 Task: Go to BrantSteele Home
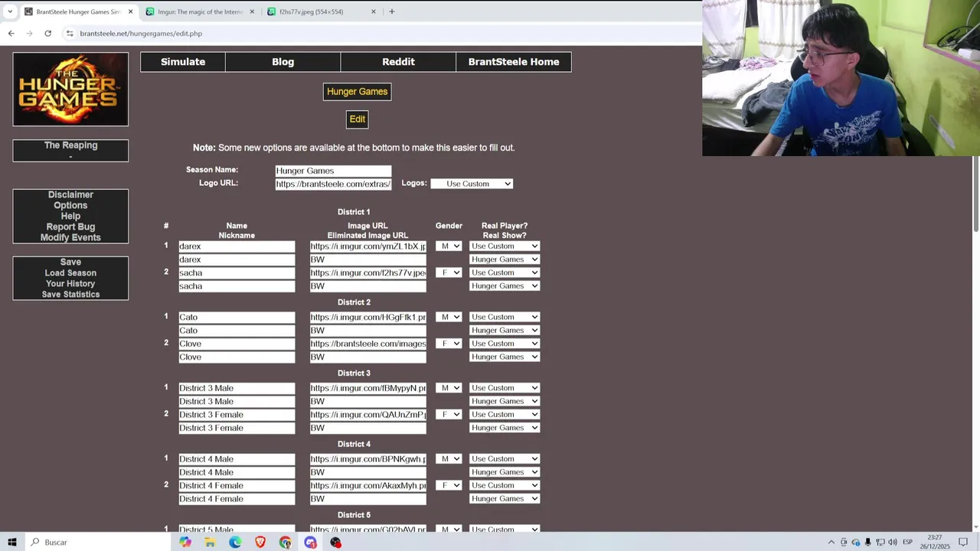pyautogui.click(x=514, y=62)
